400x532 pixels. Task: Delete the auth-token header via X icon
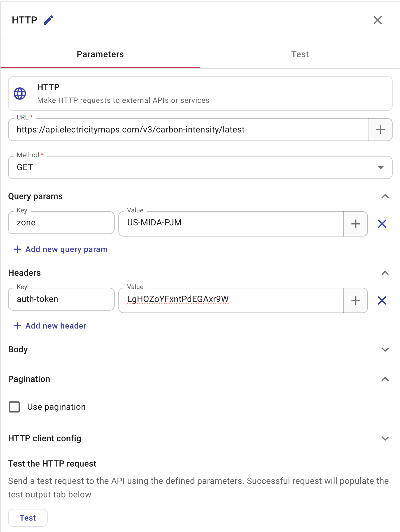pyautogui.click(x=382, y=300)
